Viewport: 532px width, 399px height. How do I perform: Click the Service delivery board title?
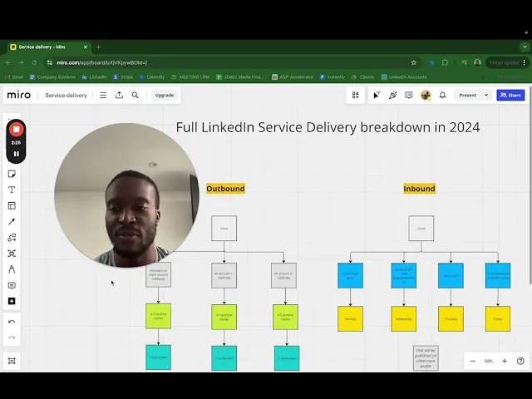point(66,96)
